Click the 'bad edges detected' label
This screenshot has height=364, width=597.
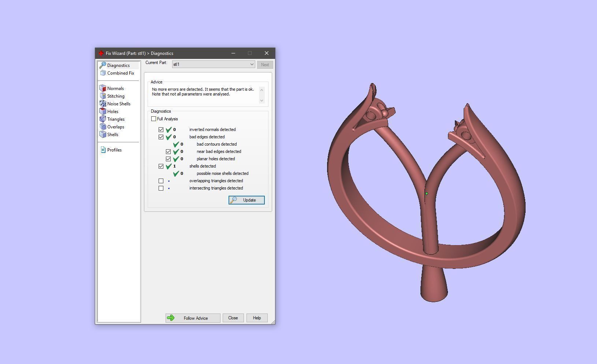coord(207,137)
